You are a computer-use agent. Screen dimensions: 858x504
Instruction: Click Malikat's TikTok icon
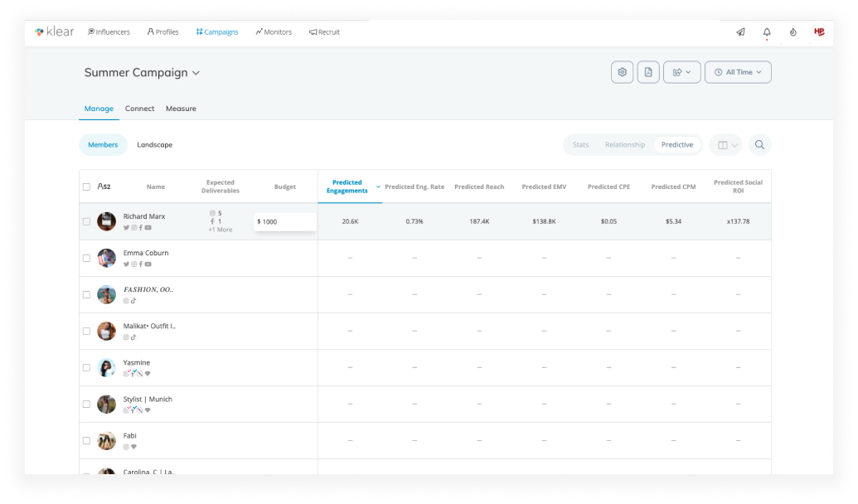coord(133,337)
